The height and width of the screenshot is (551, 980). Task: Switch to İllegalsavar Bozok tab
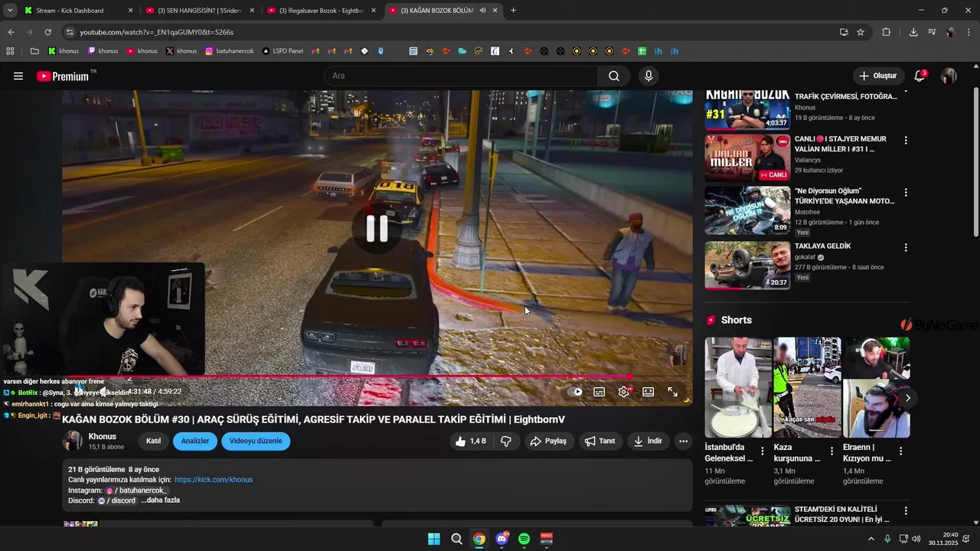pos(321,10)
